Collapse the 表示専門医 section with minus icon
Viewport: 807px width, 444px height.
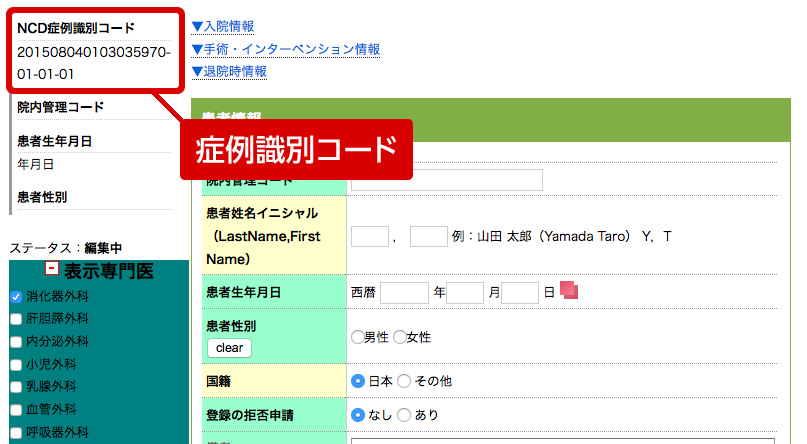53,270
